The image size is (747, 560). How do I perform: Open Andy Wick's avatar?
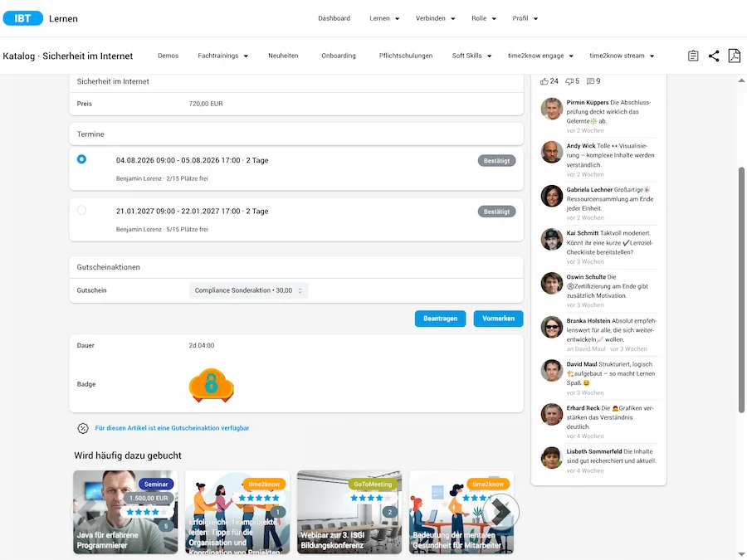tap(552, 153)
